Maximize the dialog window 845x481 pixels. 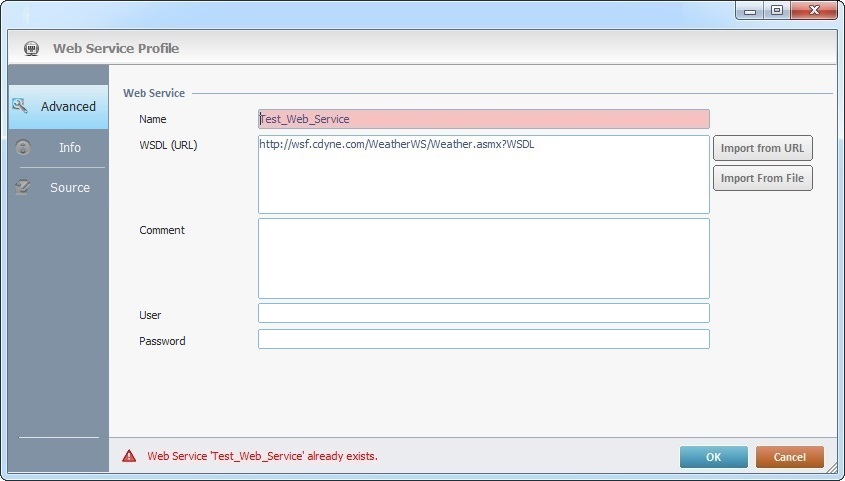point(776,10)
